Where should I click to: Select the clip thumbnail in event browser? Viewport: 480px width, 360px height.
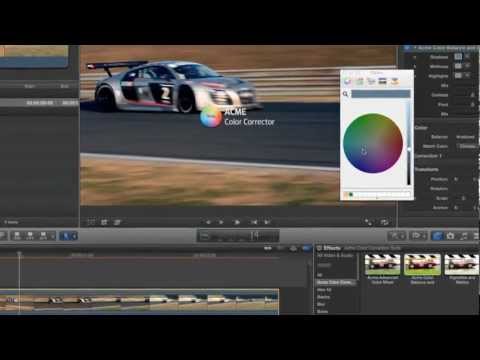point(34,56)
